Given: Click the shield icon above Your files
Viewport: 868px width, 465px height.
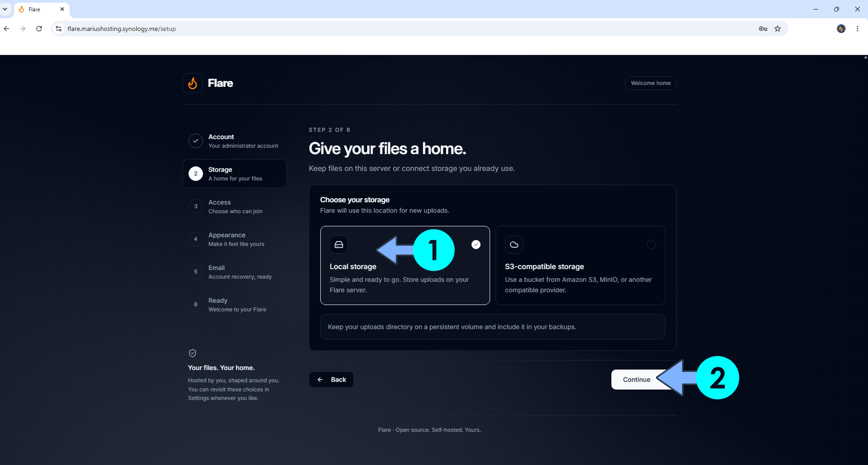Looking at the screenshot, I should [x=193, y=353].
